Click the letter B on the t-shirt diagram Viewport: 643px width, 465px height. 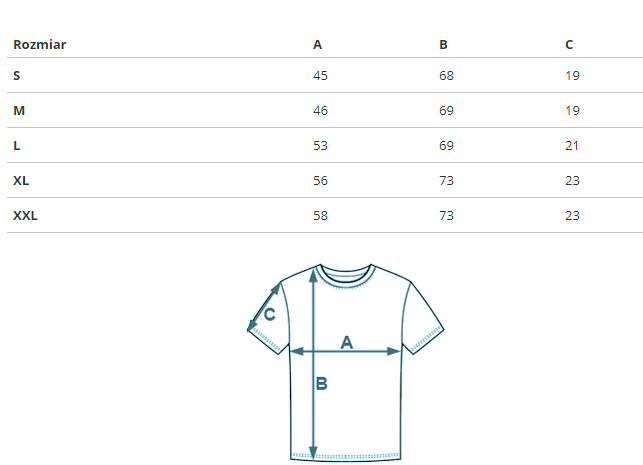point(322,383)
